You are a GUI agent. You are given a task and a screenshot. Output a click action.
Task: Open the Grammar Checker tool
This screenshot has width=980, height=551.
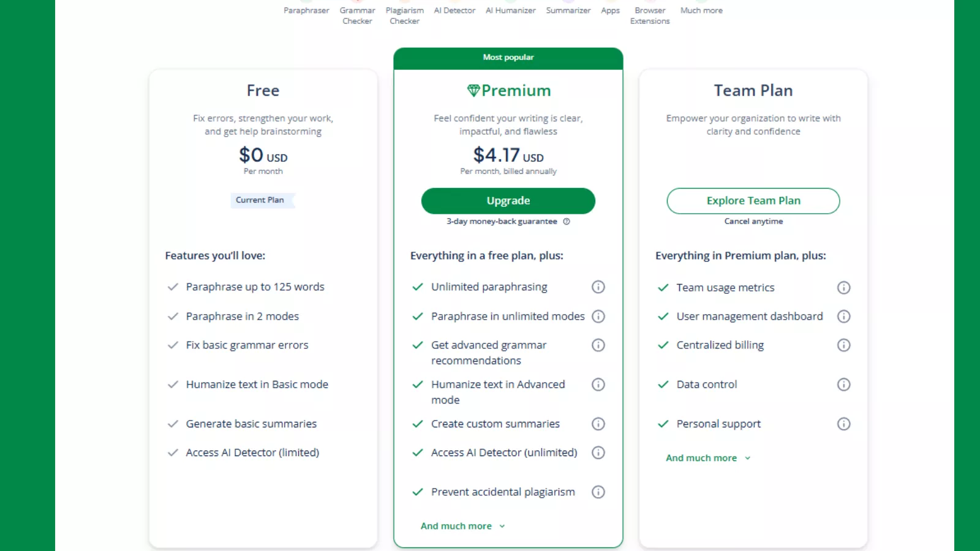[x=357, y=15]
